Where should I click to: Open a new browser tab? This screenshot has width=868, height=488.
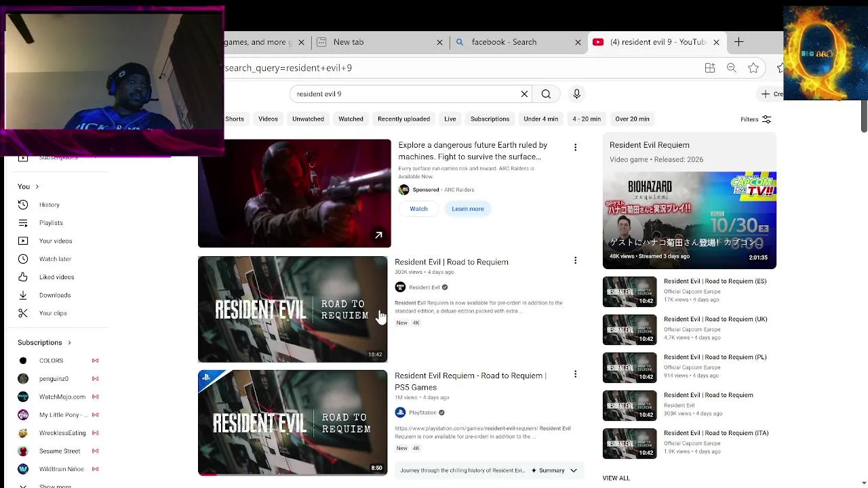coord(738,42)
